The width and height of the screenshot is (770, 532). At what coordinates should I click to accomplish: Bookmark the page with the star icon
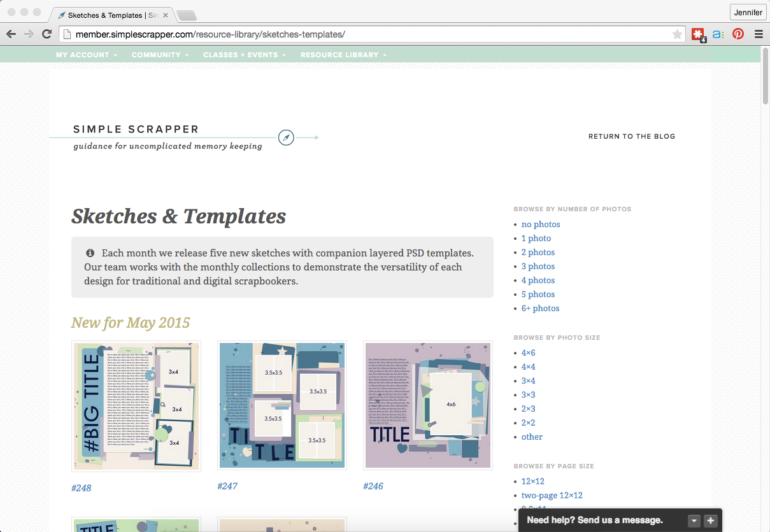[x=677, y=34]
